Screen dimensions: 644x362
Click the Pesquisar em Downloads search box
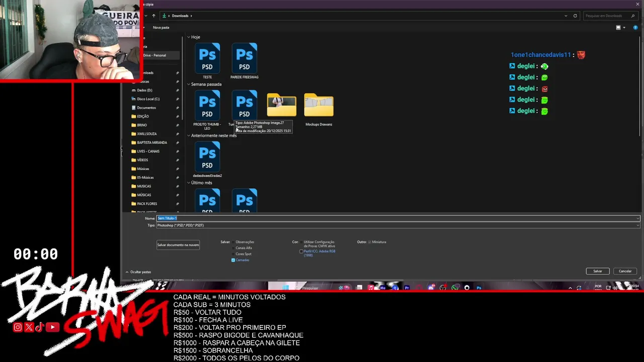[610, 16]
